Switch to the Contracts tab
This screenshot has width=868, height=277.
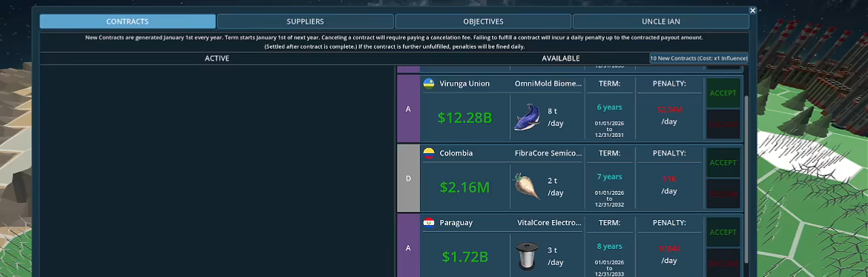(128, 21)
